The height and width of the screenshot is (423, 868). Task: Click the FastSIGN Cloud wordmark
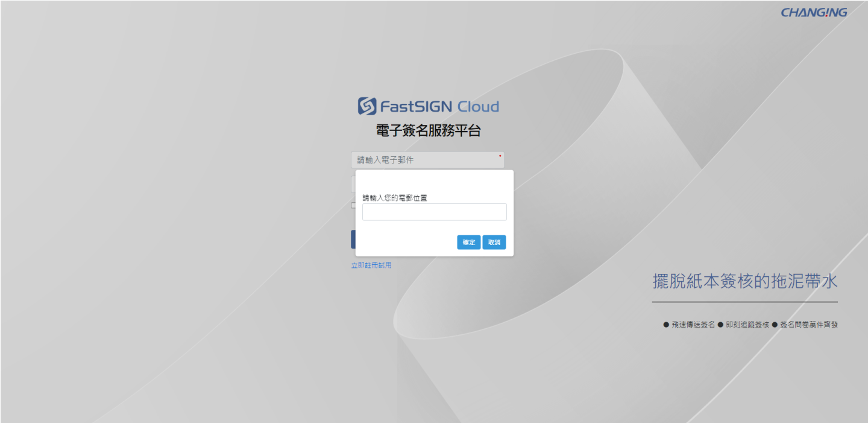(439, 107)
